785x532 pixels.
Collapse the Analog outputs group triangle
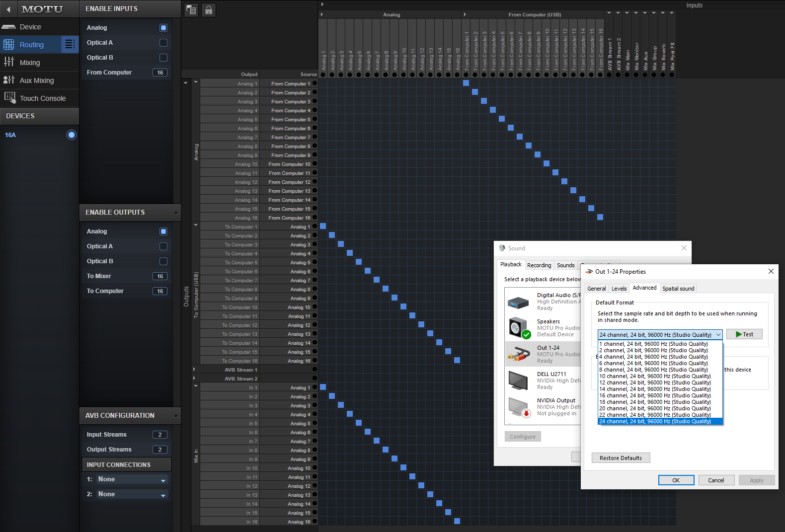pos(196,82)
